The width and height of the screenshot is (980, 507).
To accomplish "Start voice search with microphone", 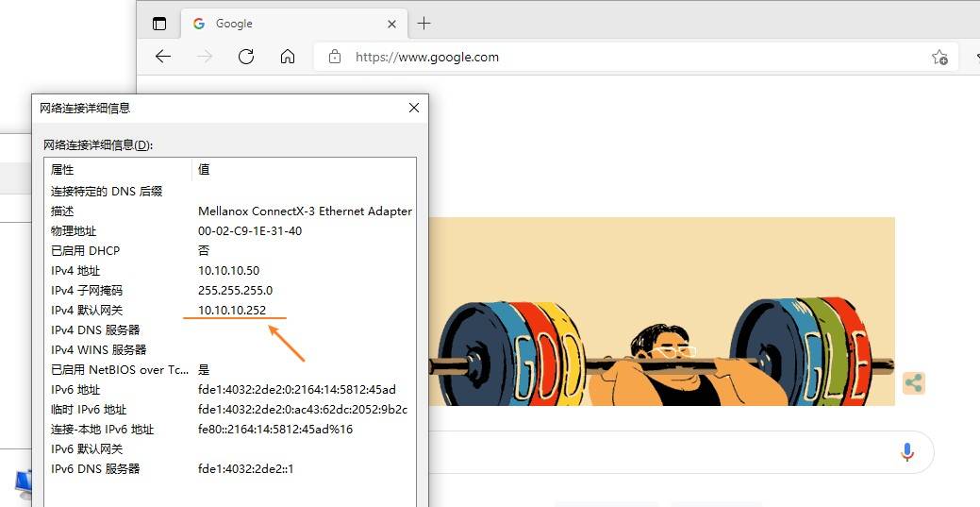I will pyautogui.click(x=907, y=452).
